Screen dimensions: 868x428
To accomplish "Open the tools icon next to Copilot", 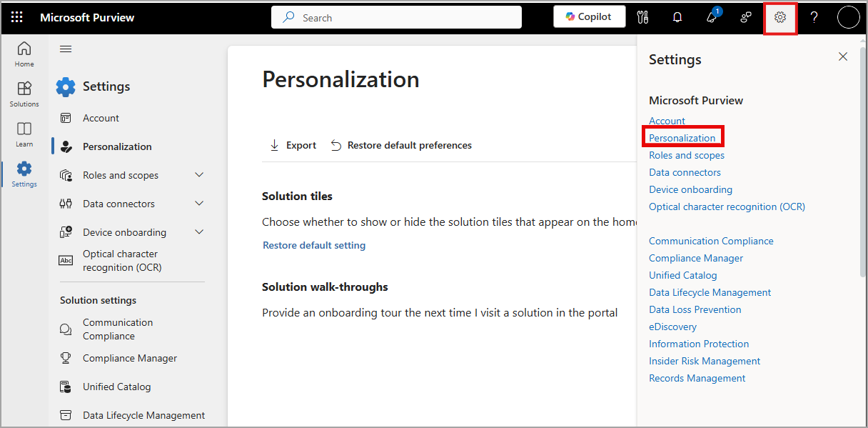I will point(642,17).
